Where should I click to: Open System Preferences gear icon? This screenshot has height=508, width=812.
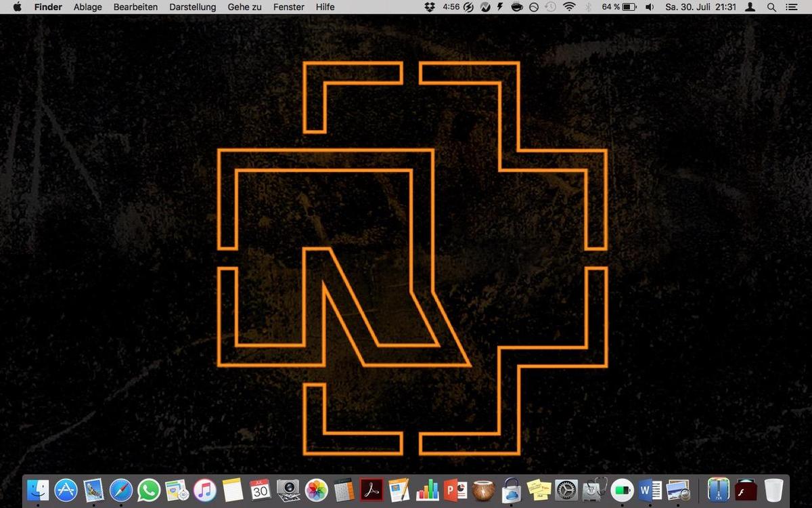(x=566, y=489)
